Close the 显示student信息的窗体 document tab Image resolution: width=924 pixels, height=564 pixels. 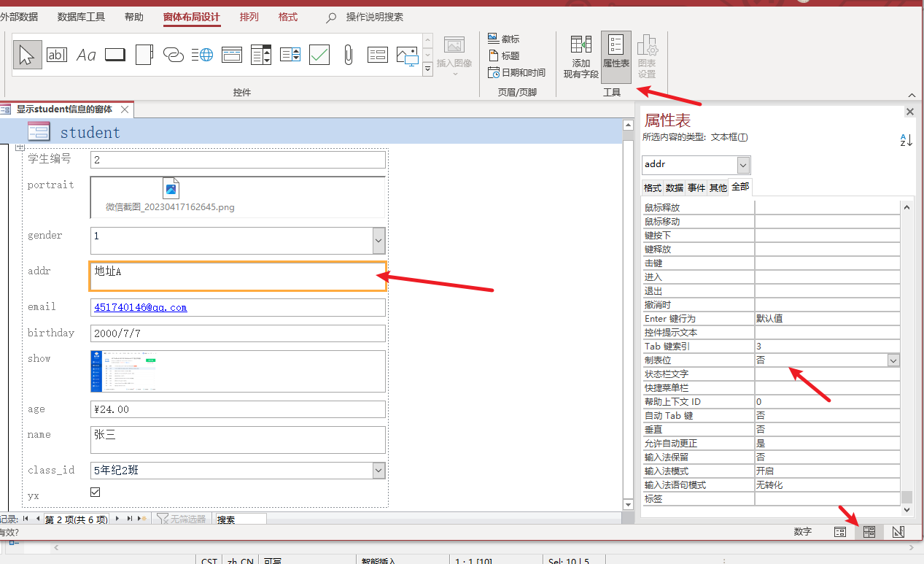point(125,109)
